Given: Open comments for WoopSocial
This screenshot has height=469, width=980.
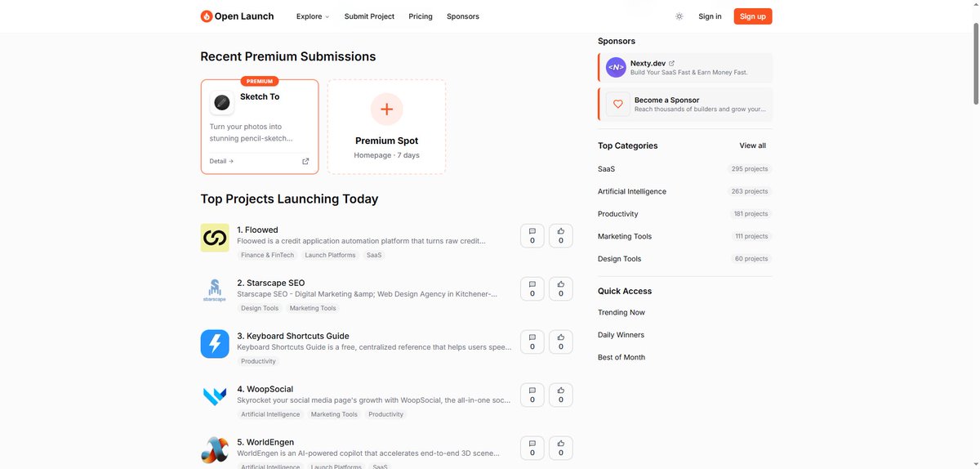Looking at the screenshot, I should [x=532, y=395].
